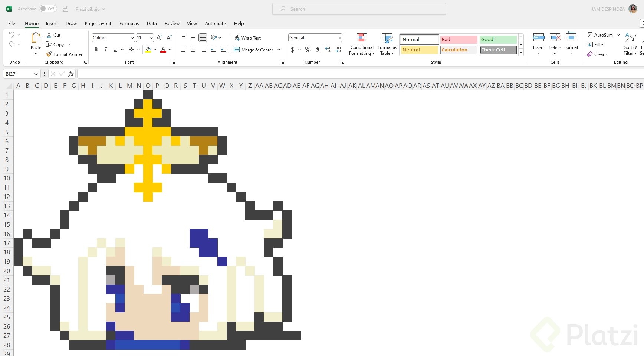The width and height of the screenshot is (644, 356).
Task: Expand the cell styles gallery
Action: click(521, 52)
